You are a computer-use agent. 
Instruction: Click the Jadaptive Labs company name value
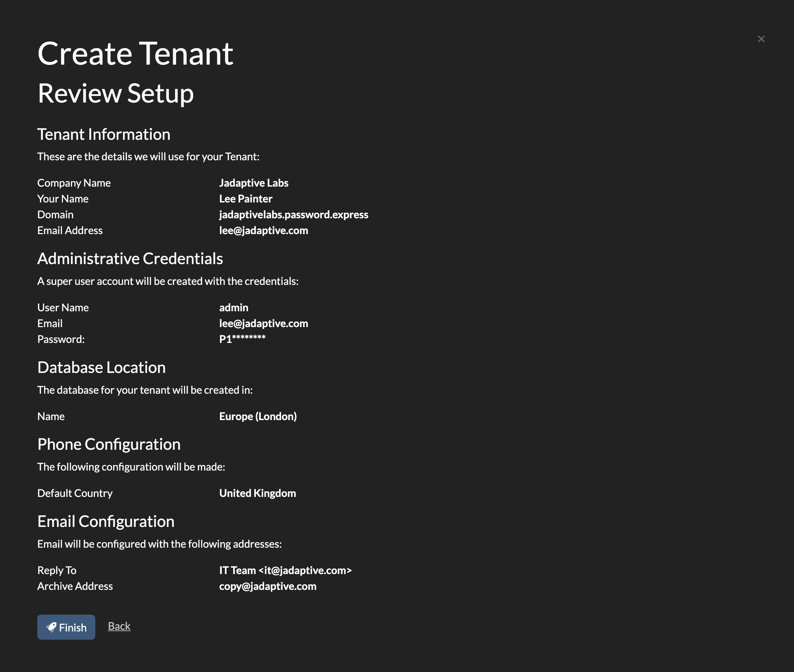pos(253,183)
